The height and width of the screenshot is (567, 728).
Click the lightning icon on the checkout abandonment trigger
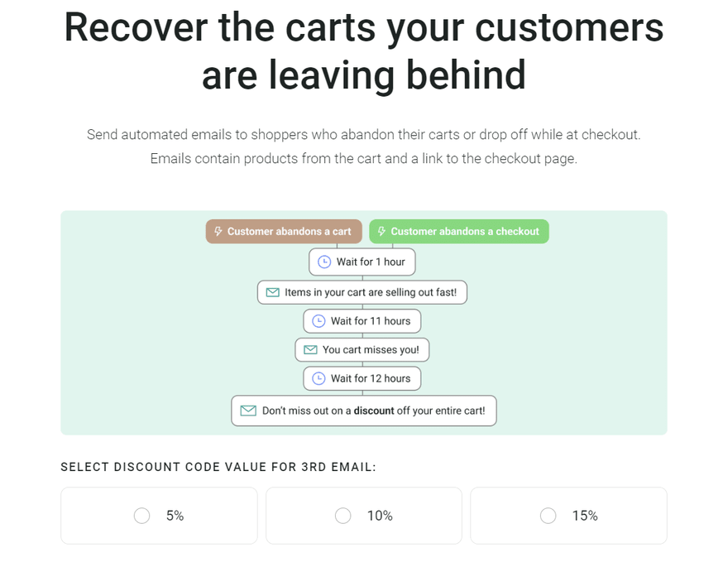tap(381, 232)
